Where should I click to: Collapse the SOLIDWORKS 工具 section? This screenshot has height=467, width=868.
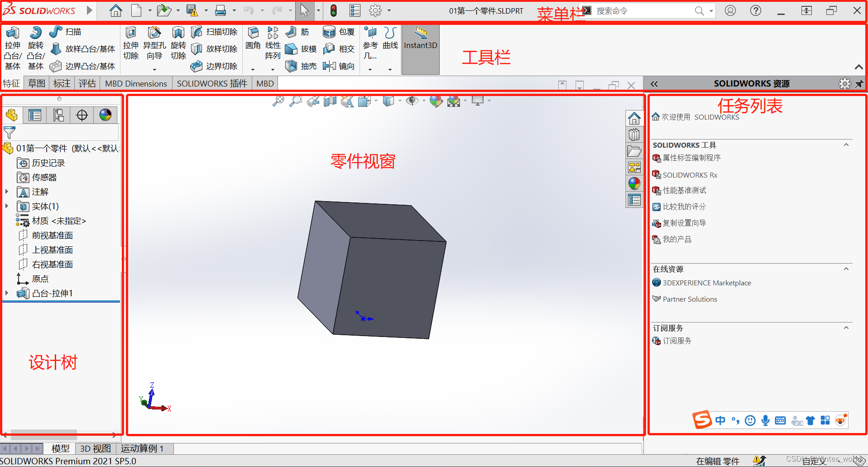click(846, 144)
